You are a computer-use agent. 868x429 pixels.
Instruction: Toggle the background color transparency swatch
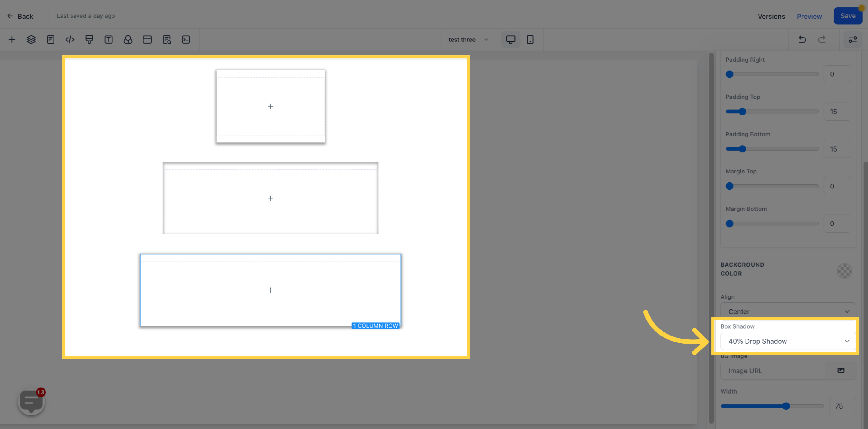click(845, 271)
